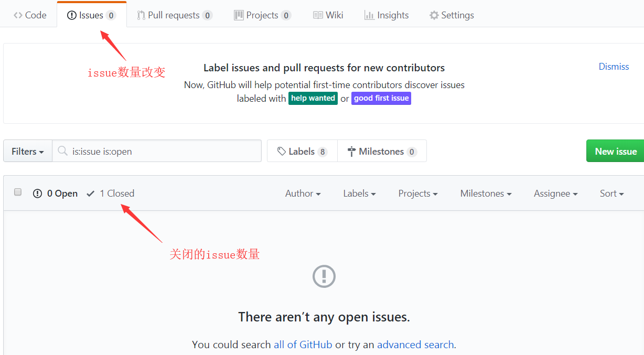Click the Wiki book icon
Image resolution: width=644 pixels, height=355 pixels.
tap(318, 15)
